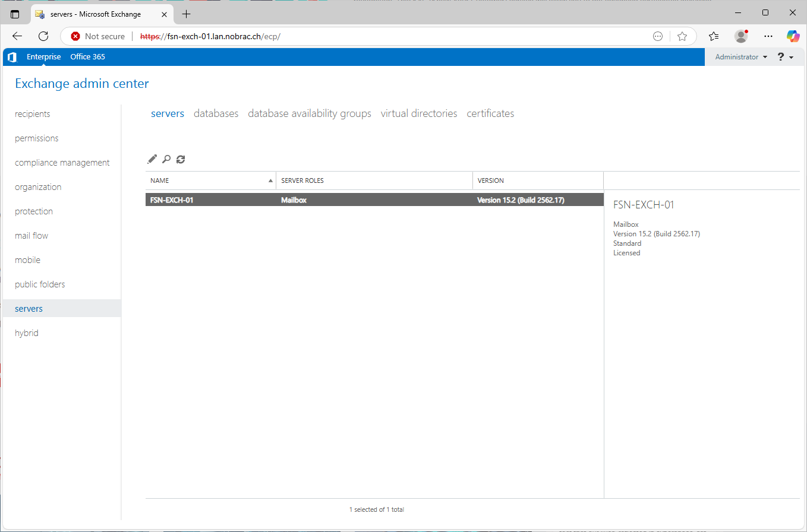807x532 pixels.
Task: Select the FSN-EXCH-01 server row
Action: coord(374,200)
